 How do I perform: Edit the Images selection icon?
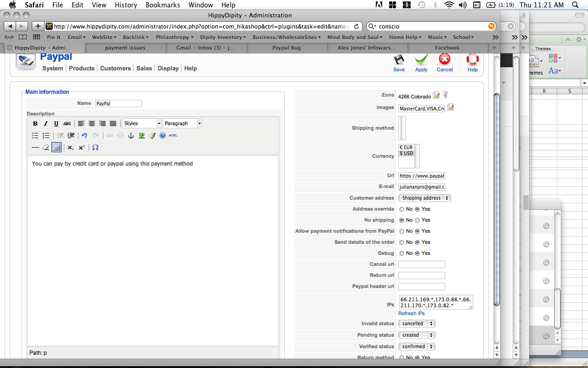click(451, 108)
